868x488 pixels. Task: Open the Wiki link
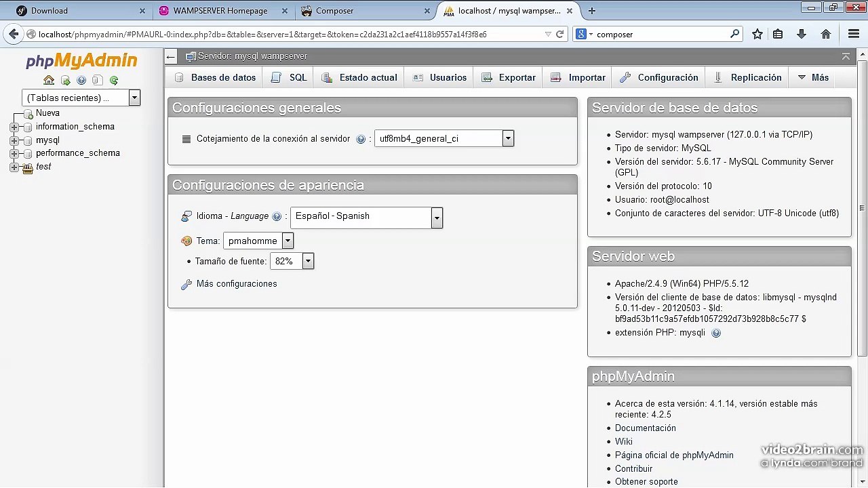tap(624, 442)
